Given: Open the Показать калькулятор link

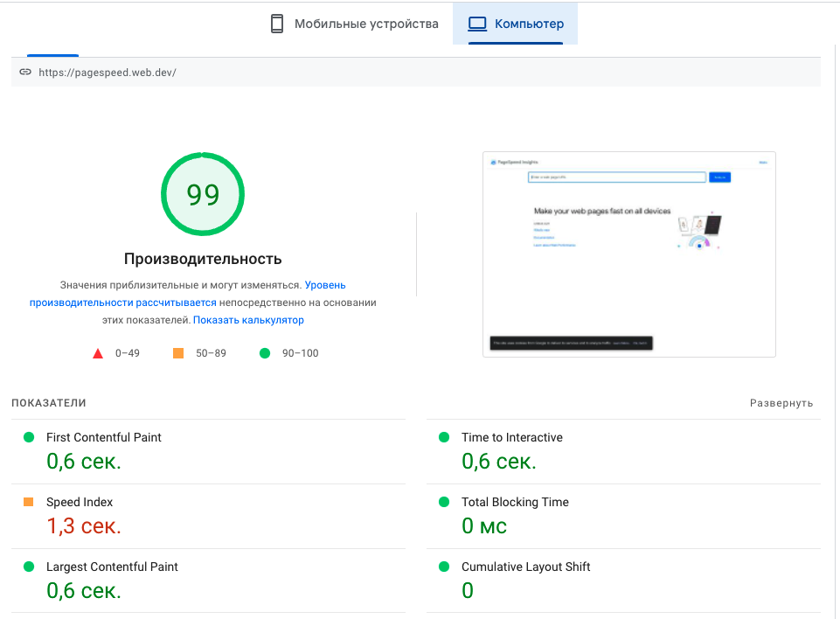Looking at the screenshot, I should pos(248,320).
